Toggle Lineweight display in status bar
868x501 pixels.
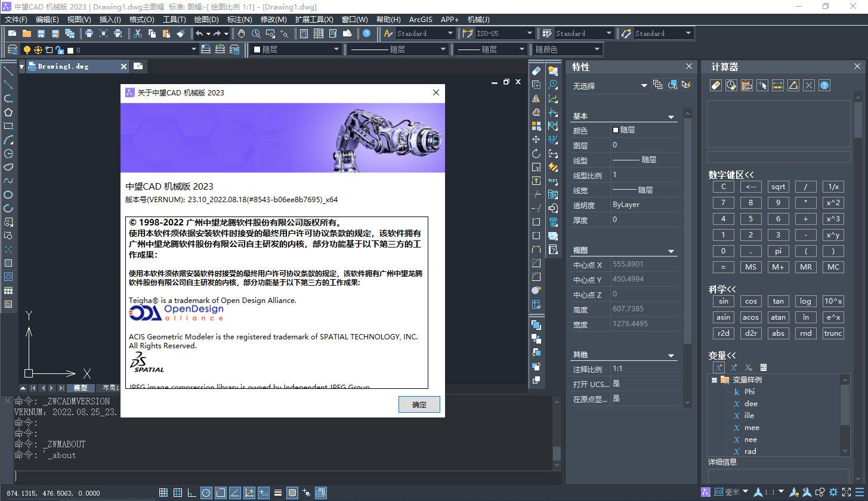(x=278, y=493)
